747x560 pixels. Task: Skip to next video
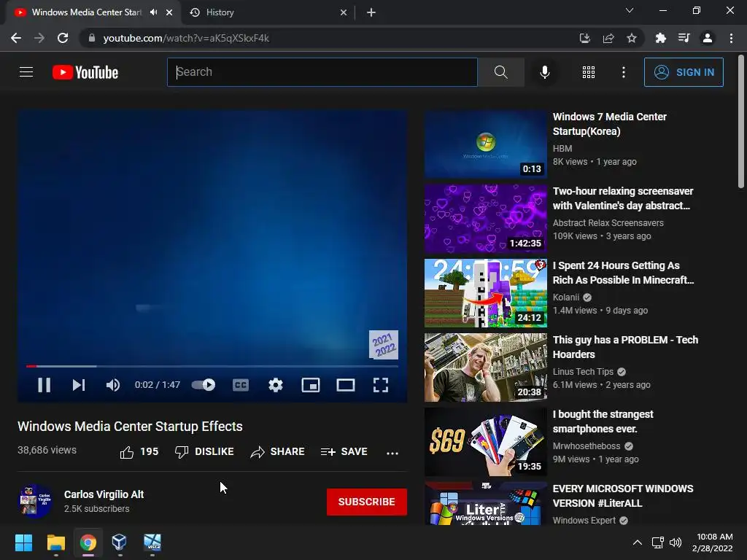[x=79, y=385]
